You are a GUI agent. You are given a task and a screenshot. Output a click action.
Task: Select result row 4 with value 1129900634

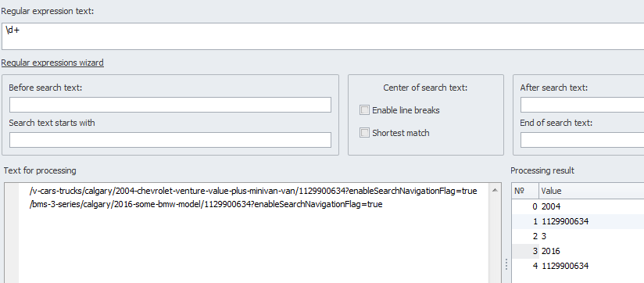point(578,266)
